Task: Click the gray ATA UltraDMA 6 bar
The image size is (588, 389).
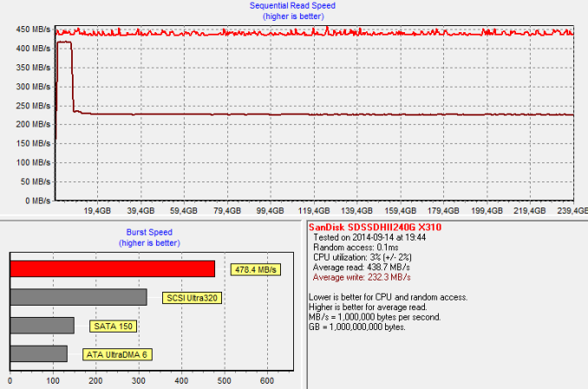Action: tap(39, 353)
